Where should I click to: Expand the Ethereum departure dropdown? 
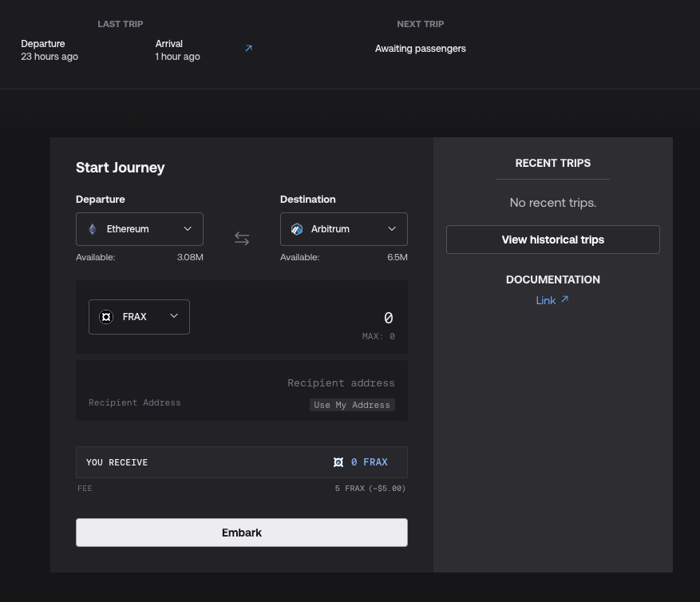[x=140, y=229]
